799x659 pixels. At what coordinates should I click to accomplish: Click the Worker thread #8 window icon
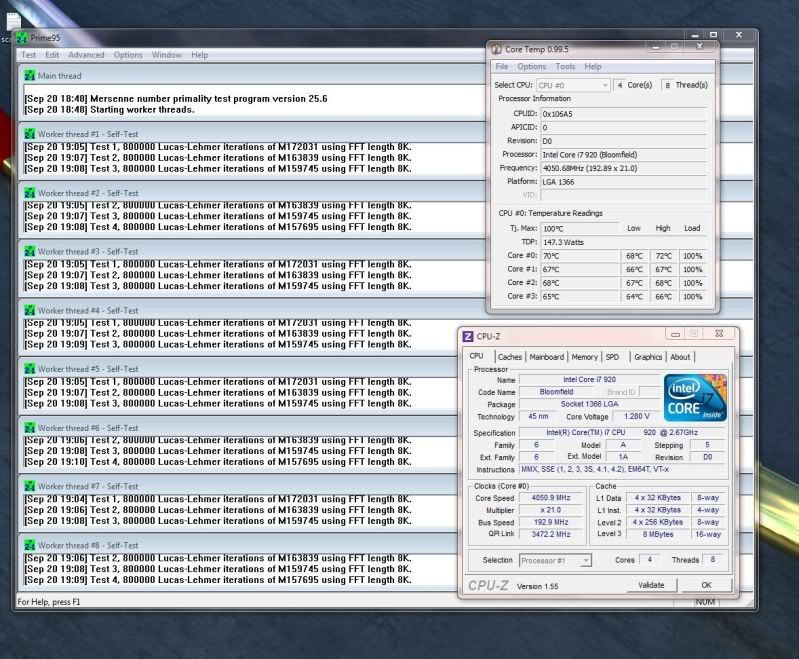pos(30,545)
